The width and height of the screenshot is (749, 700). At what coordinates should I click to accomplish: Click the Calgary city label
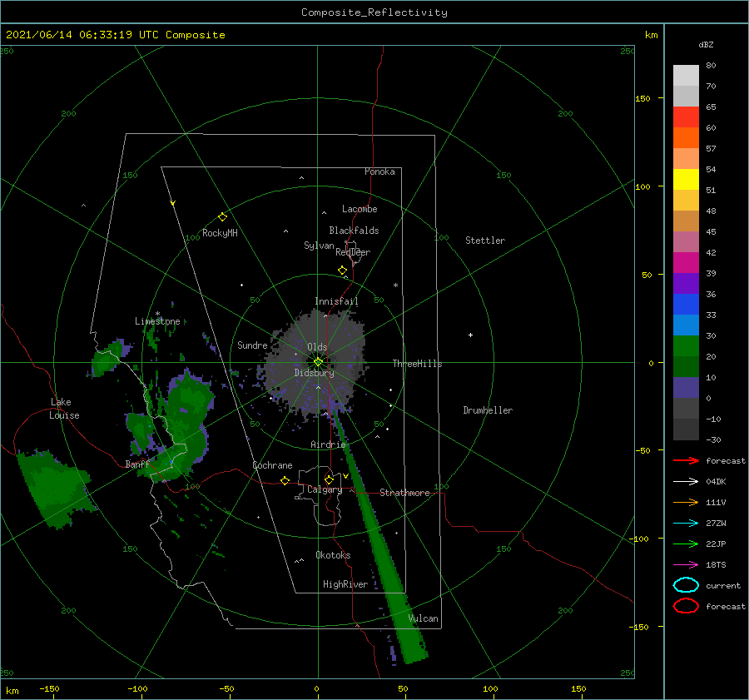tap(325, 489)
